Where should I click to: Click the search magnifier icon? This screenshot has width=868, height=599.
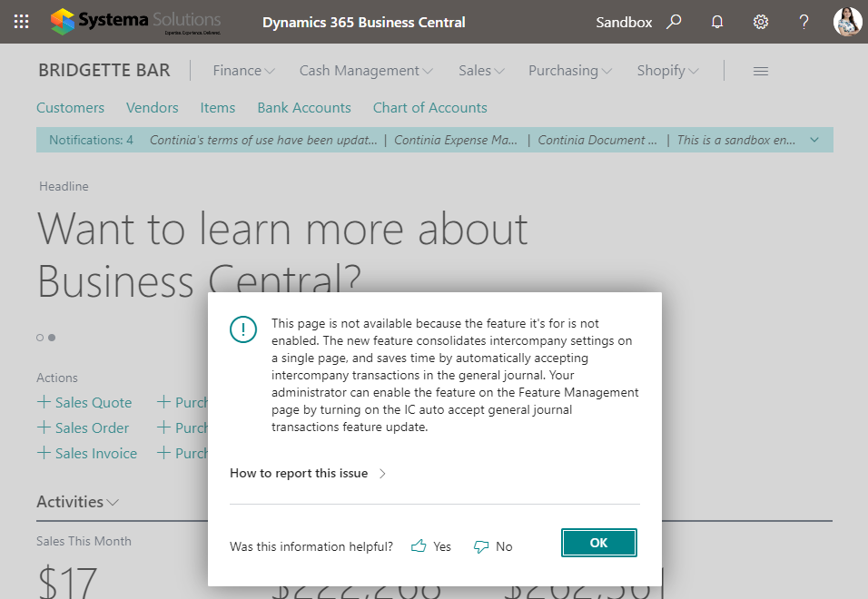674,22
